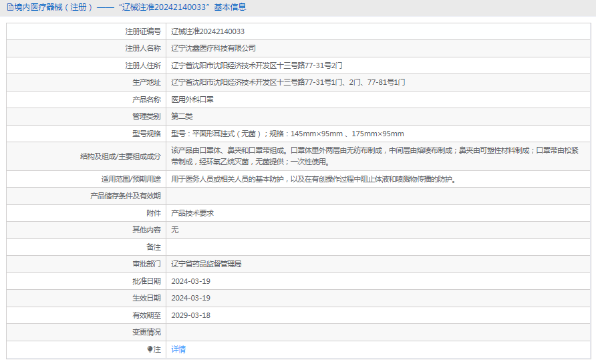The image size is (596, 364).
Task: Click the 适用范围/预期用途 label
Action: pos(131,179)
